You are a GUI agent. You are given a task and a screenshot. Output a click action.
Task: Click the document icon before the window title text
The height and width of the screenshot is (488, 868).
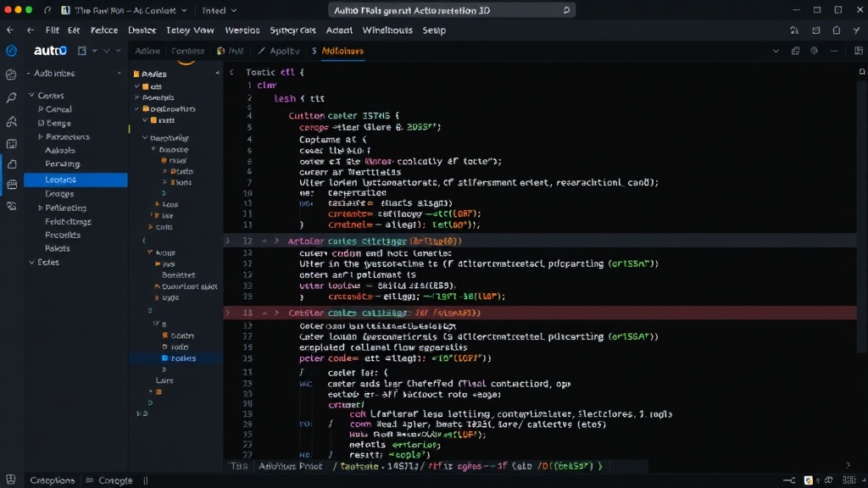65,10
